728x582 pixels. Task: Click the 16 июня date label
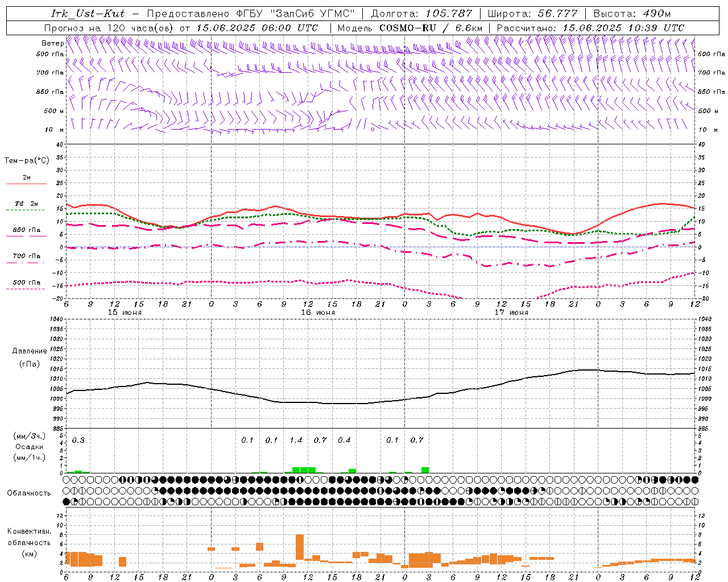[318, 312]
